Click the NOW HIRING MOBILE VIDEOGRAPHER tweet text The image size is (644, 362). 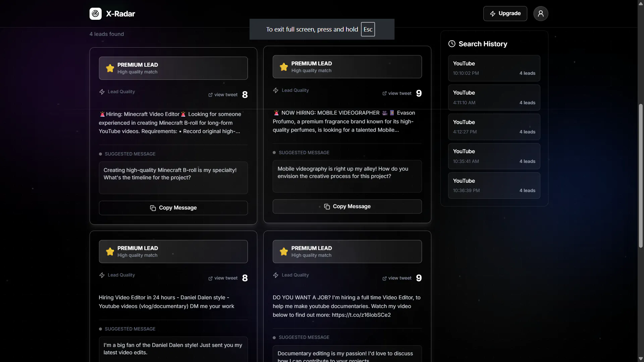point(344,121)
